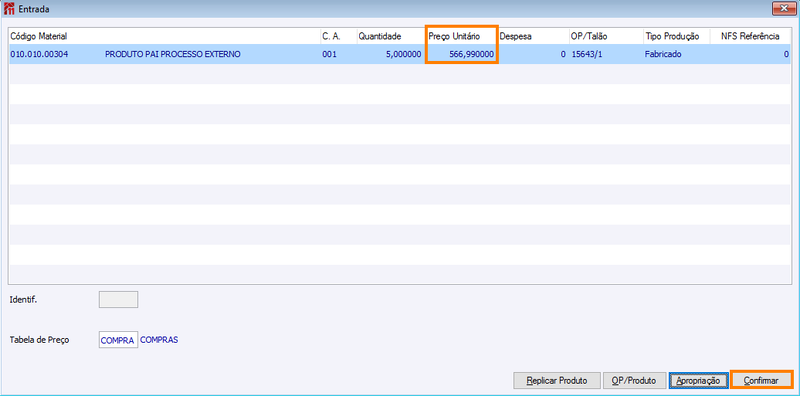Click the Replicar Produto button
This screenshot has height=396, width=800.
point(557,381)
